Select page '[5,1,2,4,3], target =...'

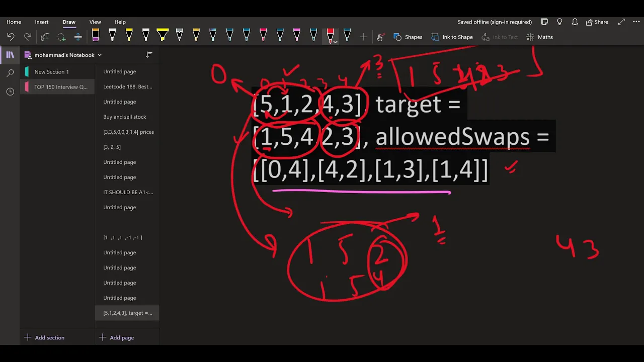pos(127,313)
